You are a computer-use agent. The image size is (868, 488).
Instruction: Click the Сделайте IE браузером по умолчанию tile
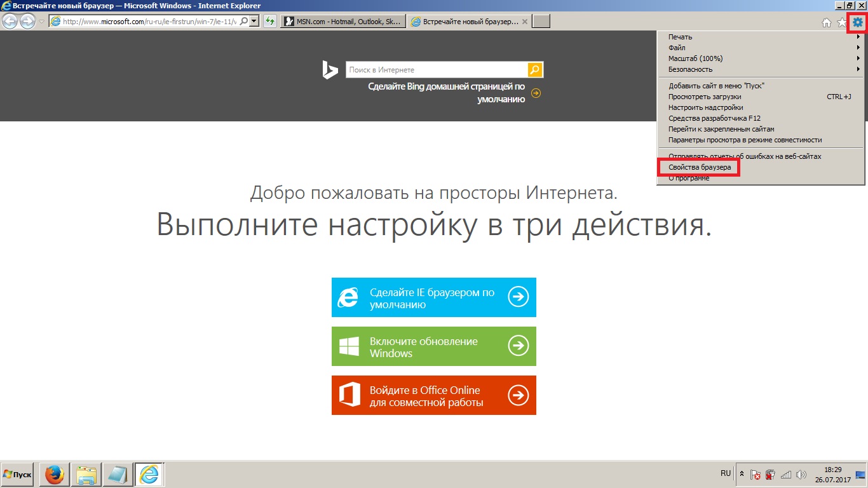pyautogui.click(x=434, y=297)
